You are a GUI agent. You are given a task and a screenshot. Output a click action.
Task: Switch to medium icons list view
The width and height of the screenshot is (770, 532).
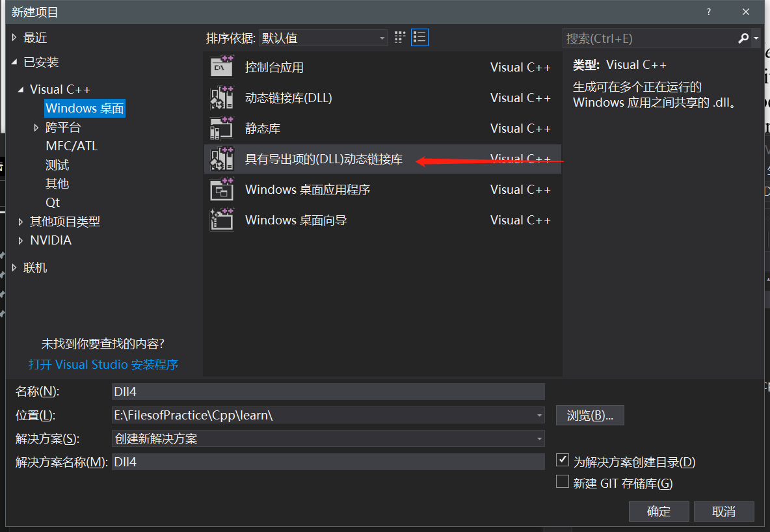(x=419, y=37)
